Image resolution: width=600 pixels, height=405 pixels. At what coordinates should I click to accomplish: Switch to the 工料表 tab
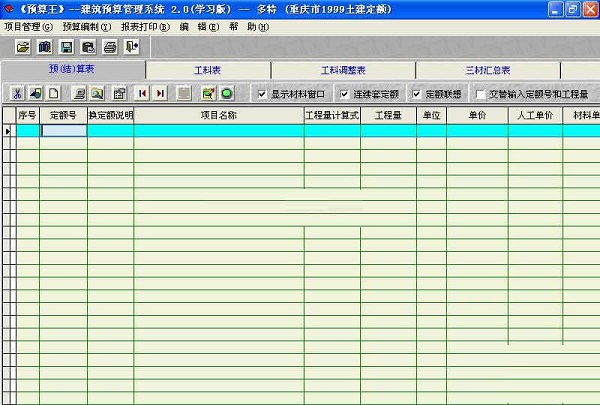point(208,70)
